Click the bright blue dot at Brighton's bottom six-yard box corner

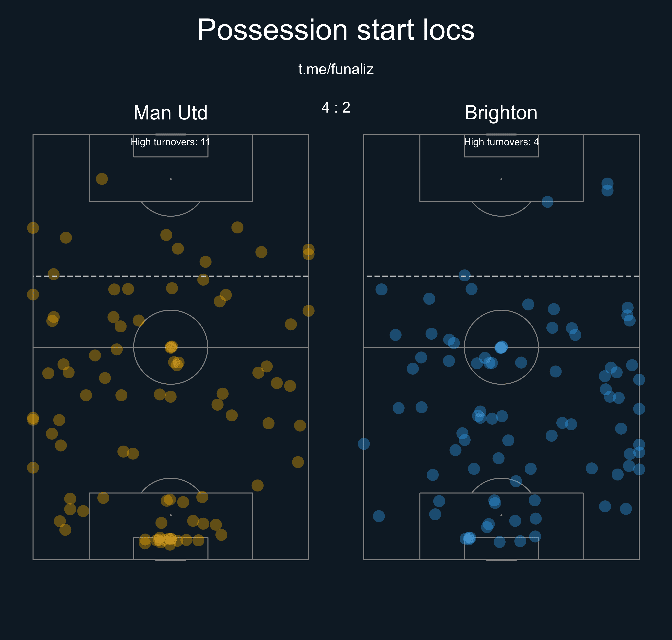469,538
